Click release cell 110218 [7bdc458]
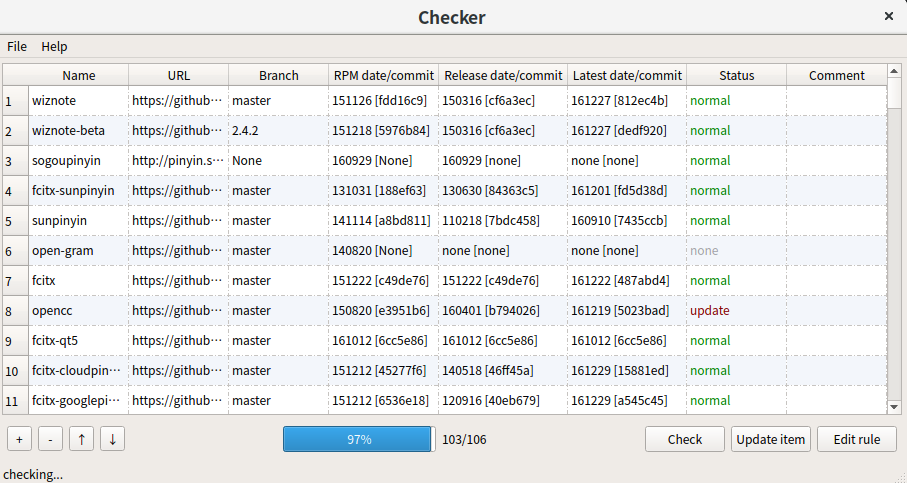This screenshot has width=907, height=483. [x=503, y=220]
